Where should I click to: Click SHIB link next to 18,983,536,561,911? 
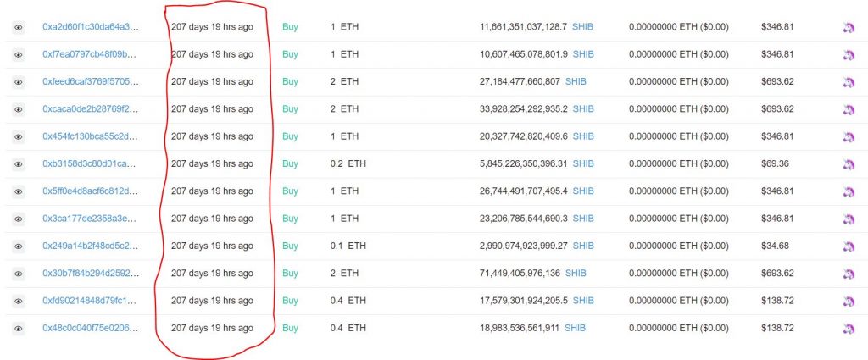(x=575, y=328)
